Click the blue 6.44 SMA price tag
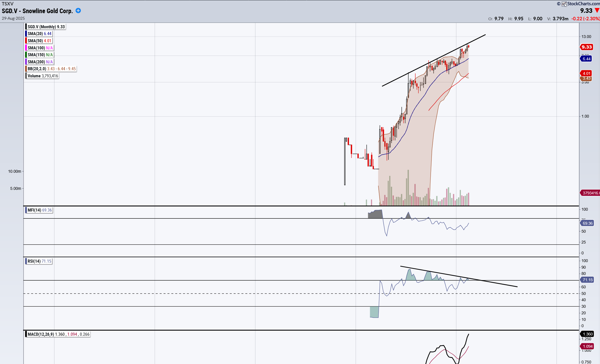This screenshot has height=364, width=600. point(586,59)
